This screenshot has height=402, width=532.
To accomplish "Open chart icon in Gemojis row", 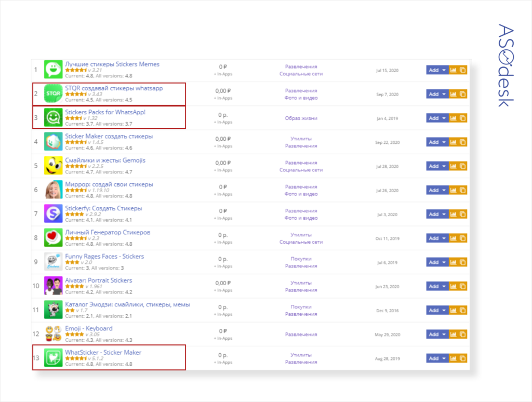I will click(453, 166).
